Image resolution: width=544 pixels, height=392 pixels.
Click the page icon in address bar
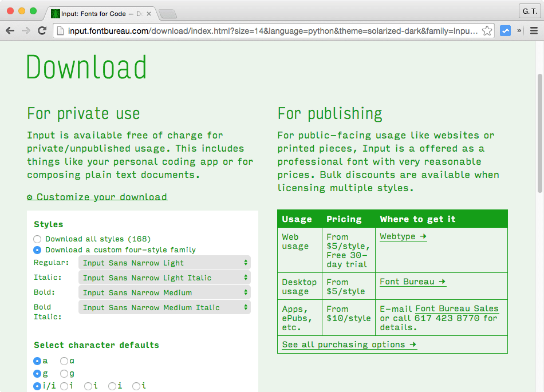click(60, 31)
